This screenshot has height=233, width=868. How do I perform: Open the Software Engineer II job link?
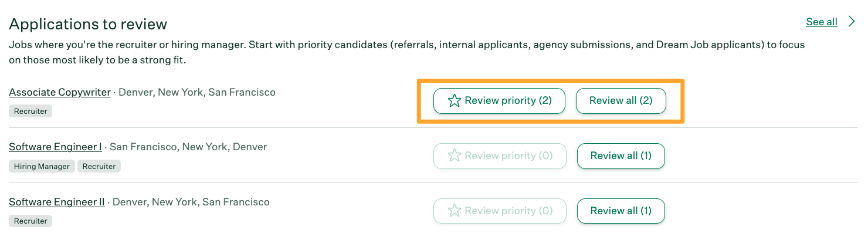pyautogui.click(x=57, y=202)
